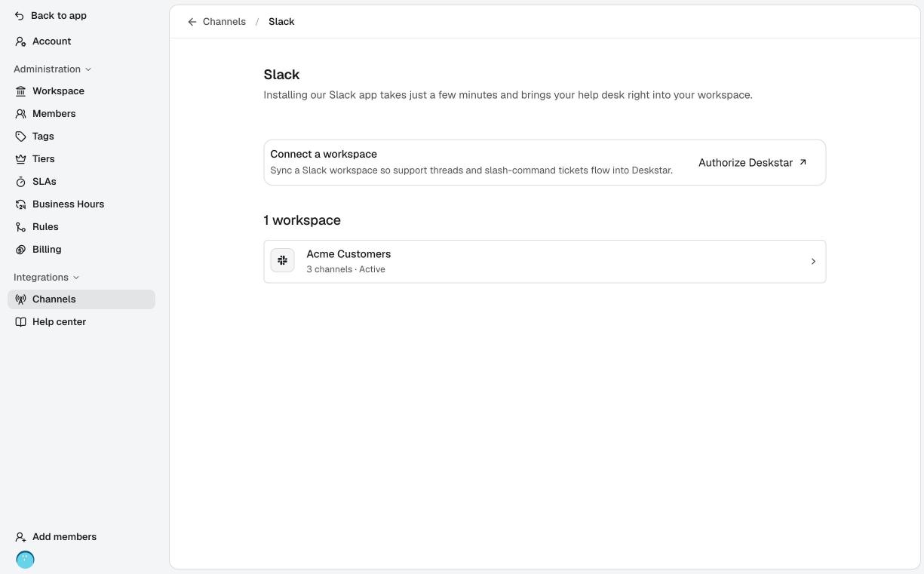Click the Slack logo icon in the Acme Customers row

pyautogui.click(x=282, y=260)
